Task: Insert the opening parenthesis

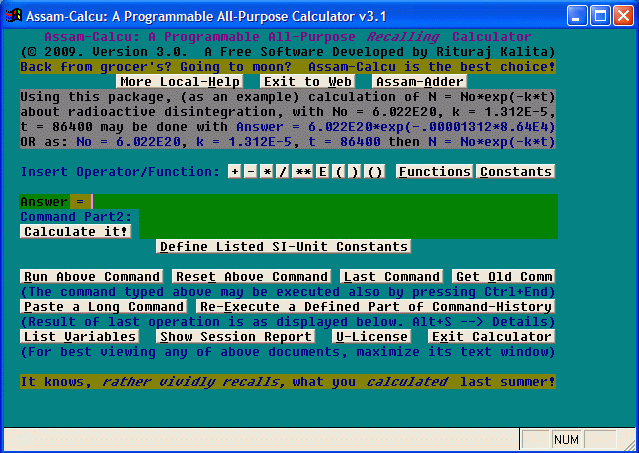Action: click(x=339, y=172)
